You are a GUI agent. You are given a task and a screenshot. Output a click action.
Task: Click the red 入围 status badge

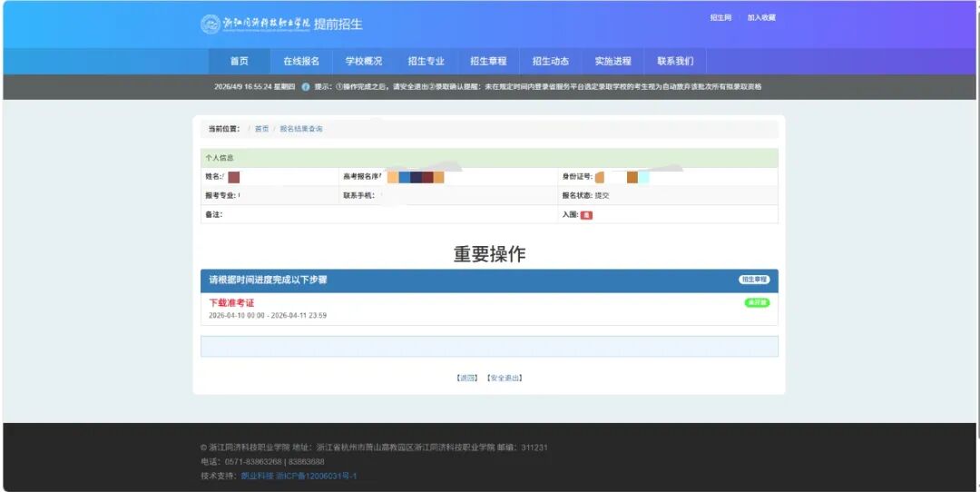(586, 215)
